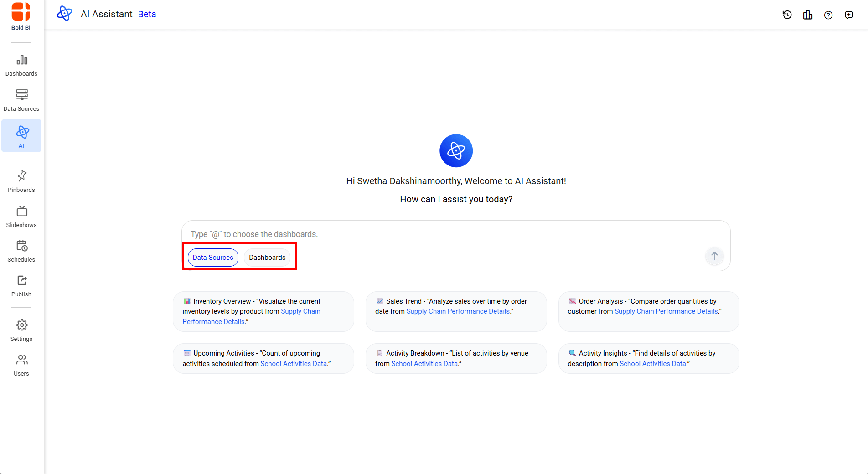The image size is (868, 474).
Task: Select the Activity Insights suggestion card
Action: click(x=648, y=358)
